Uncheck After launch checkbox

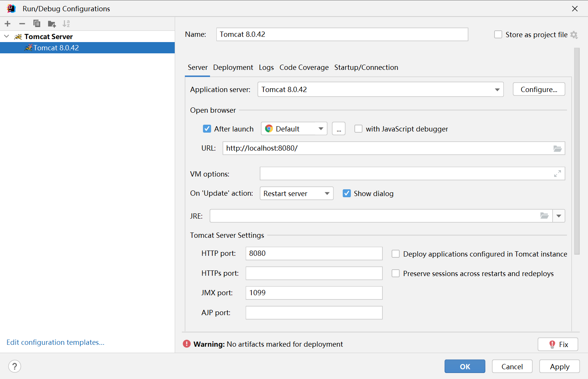pos(207,129)
